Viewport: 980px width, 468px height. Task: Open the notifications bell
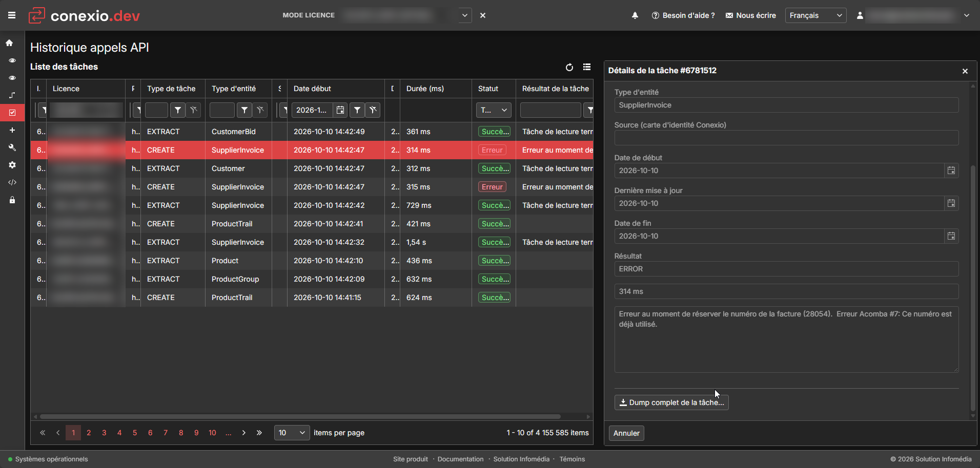[635, 15]
